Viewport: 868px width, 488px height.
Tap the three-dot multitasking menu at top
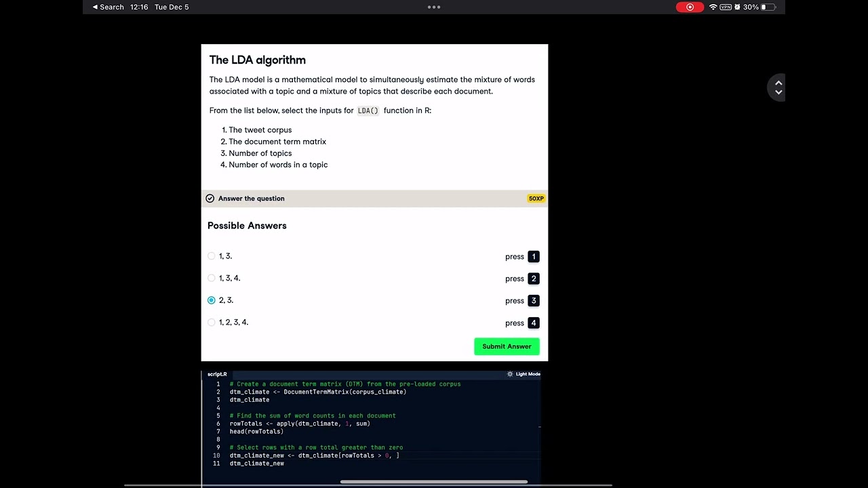coord(434,7)
